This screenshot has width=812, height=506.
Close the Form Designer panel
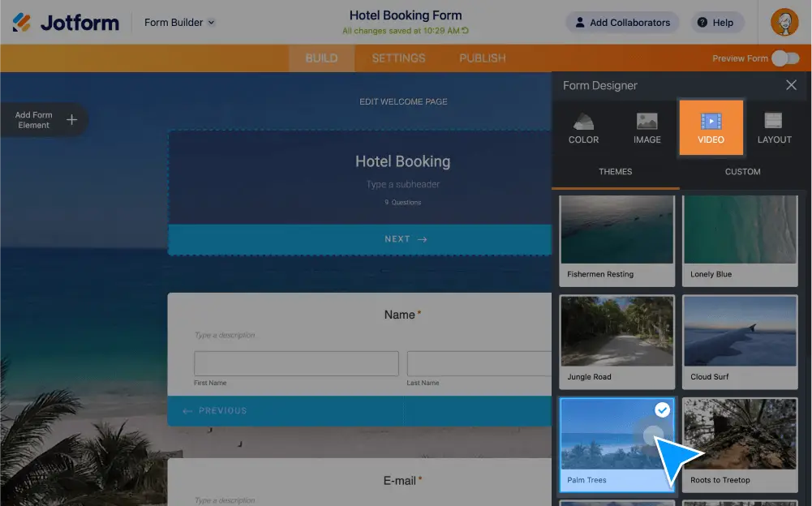pos(791,84)
